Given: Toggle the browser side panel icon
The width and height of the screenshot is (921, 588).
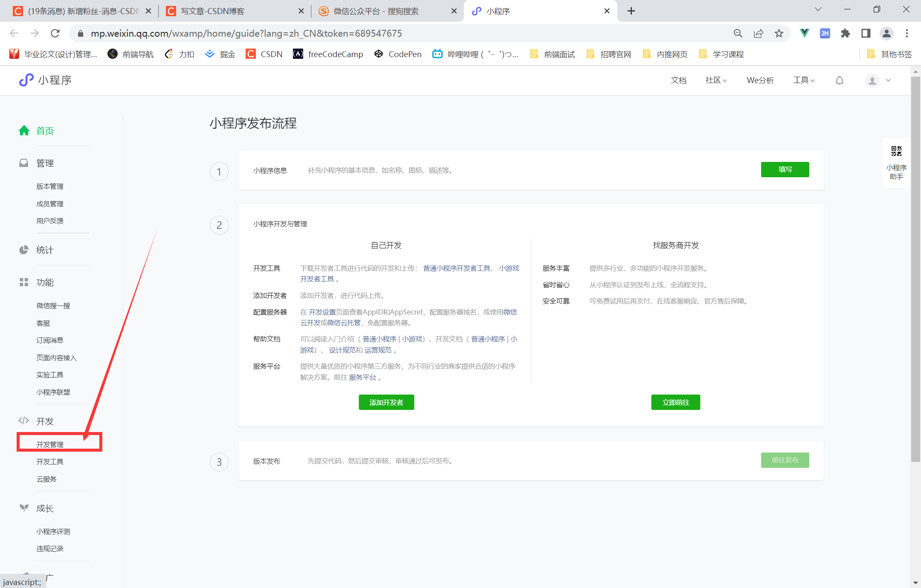Looking at the screenshot, I should point(866,33).
